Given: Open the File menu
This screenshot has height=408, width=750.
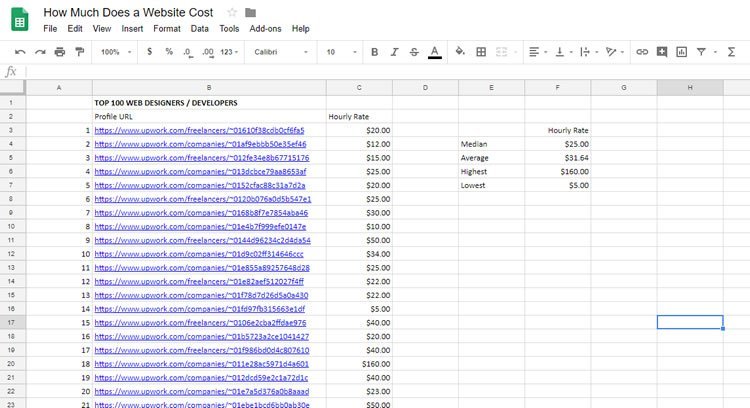Looking at the screenshot, I should coord(50,29).
